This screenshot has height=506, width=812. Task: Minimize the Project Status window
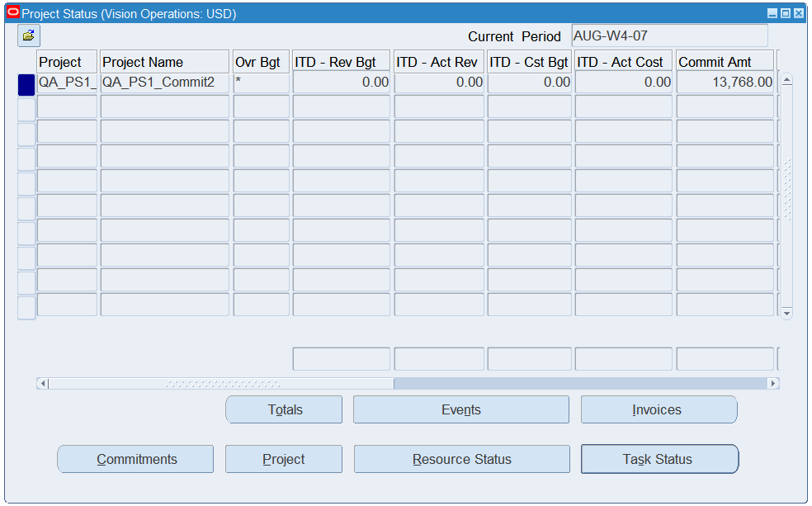(x=772, y=13)
